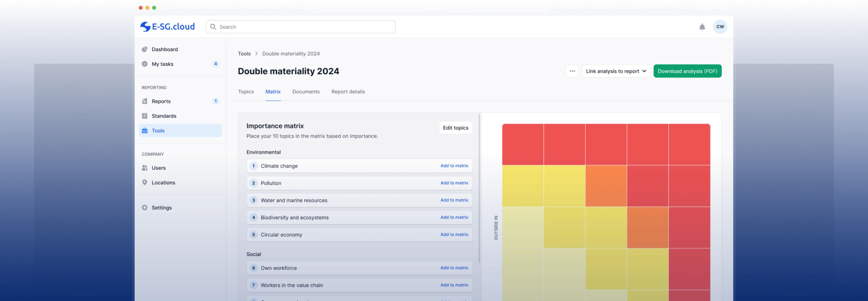Open the CW user avatar menu
Image resolution: width=868 pixels, height=301 pixels.
tap(720, 27)
